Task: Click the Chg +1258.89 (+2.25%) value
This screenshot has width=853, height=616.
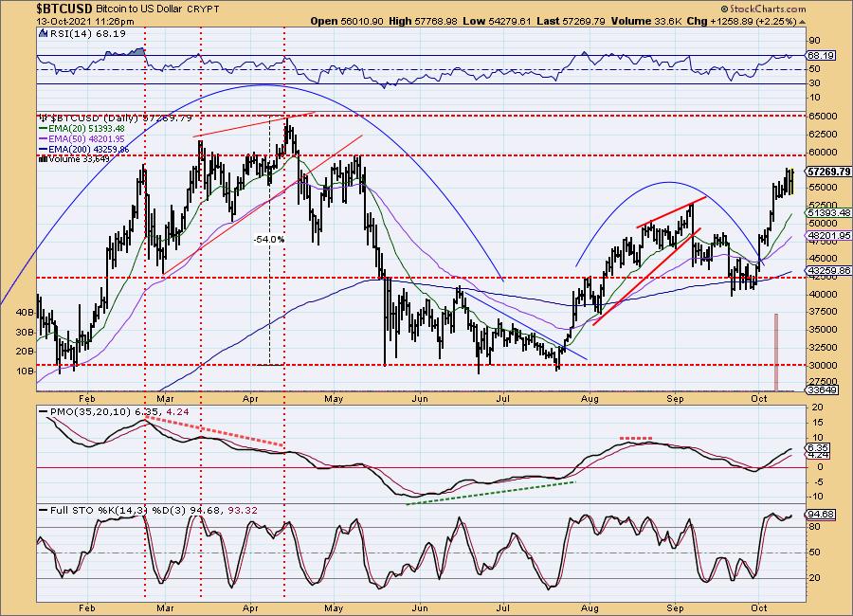Action: (742, 21)
